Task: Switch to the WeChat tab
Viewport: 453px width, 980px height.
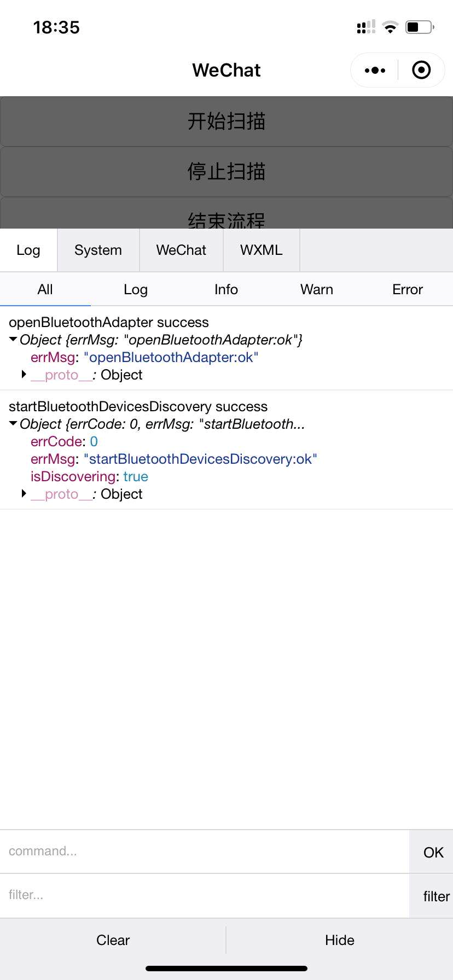Action: [x=181, y=250]
